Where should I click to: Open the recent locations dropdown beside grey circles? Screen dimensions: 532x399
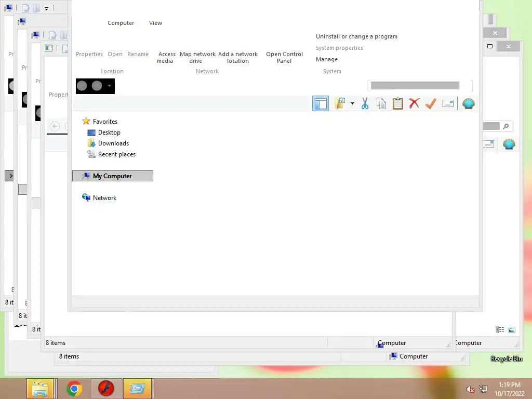[109, 86]
